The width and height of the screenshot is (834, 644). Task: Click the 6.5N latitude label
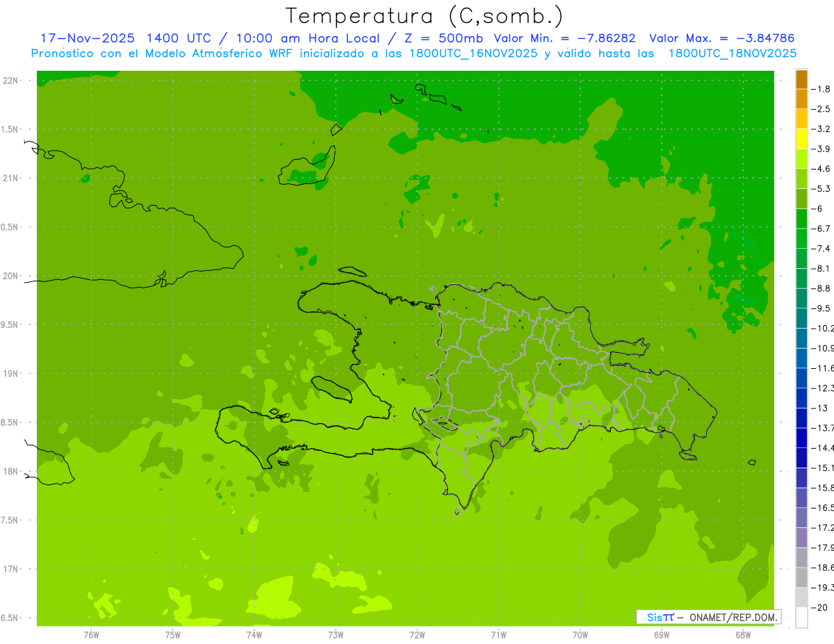click(10, 618)
